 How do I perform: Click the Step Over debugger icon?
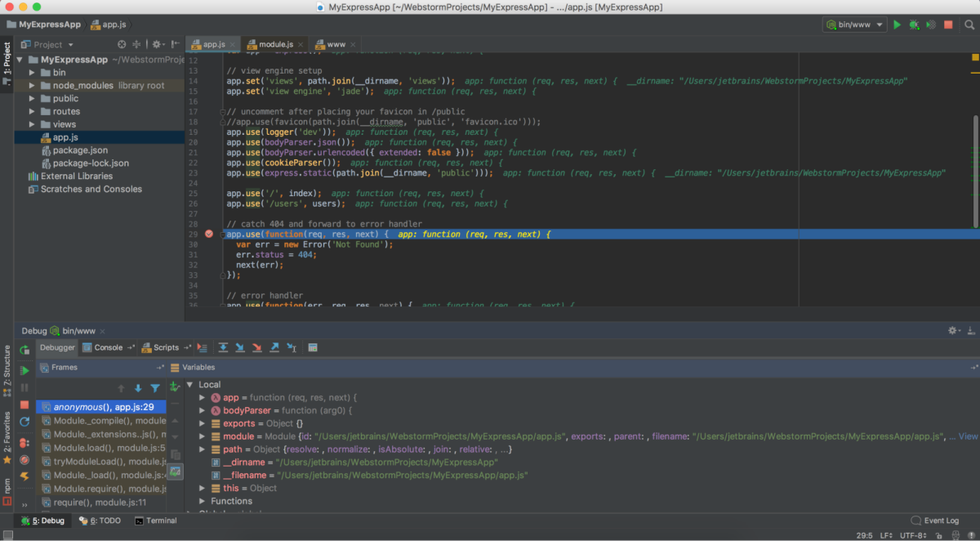222,347
